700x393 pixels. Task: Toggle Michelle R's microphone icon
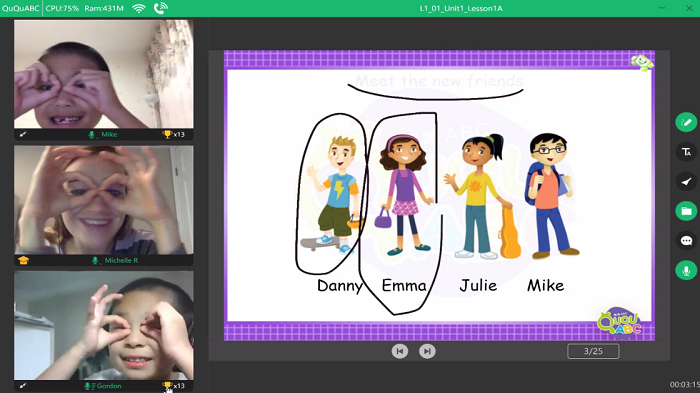click(x=95, y=260)
